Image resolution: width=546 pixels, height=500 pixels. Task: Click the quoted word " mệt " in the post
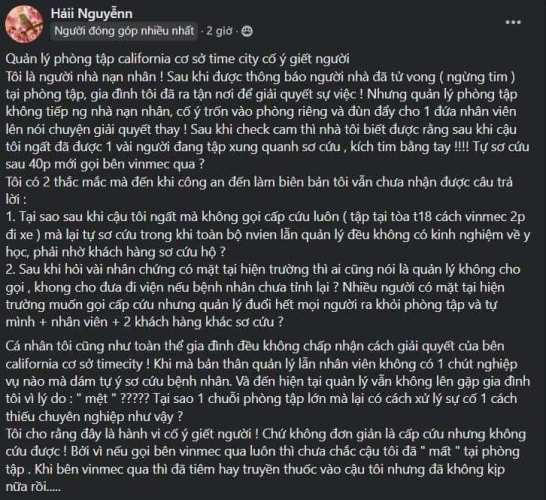96,398
